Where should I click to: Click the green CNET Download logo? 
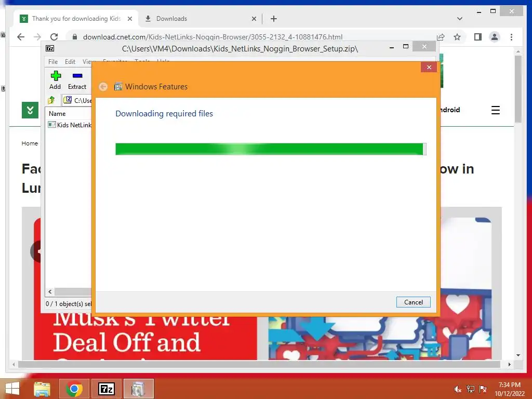click(30, 110)
